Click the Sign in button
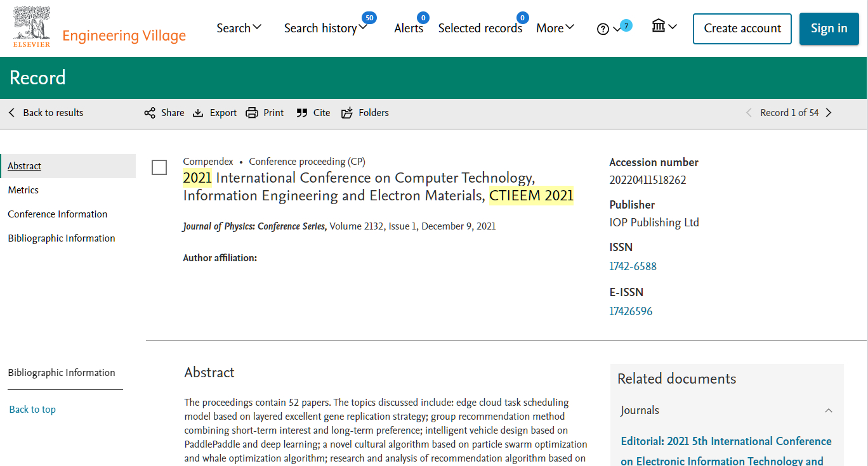 [829, 29]
